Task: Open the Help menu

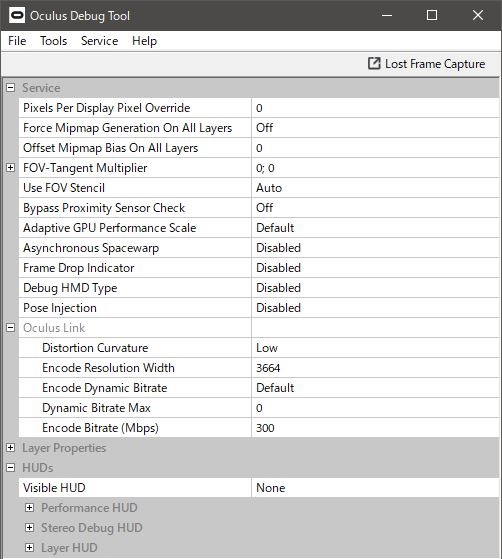Action: click(x=144, y=41)
